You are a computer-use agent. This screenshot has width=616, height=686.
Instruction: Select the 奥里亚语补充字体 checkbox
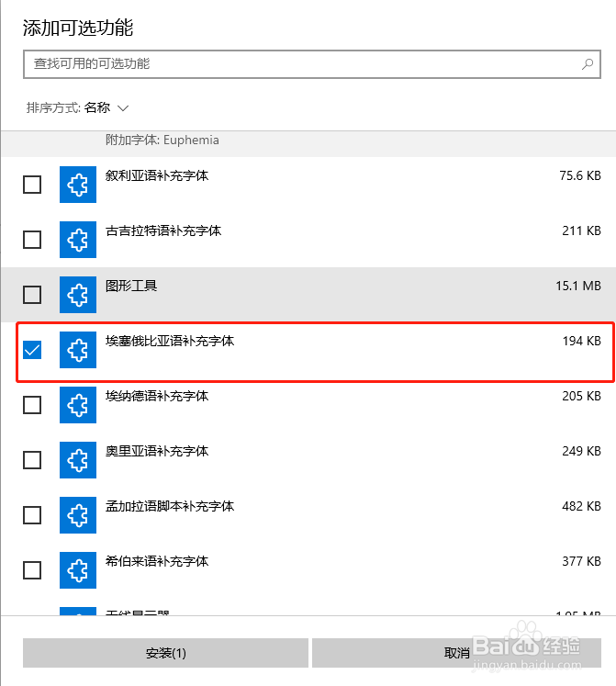point(32,460)
